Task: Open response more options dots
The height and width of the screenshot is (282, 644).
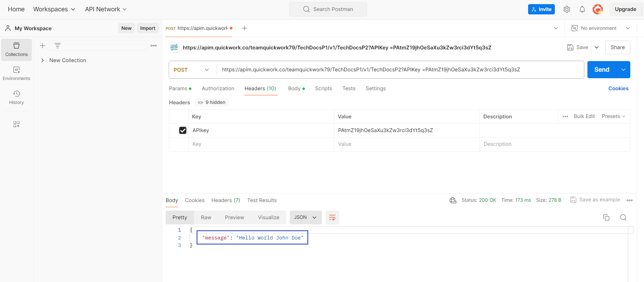Action: click(630, 200)
